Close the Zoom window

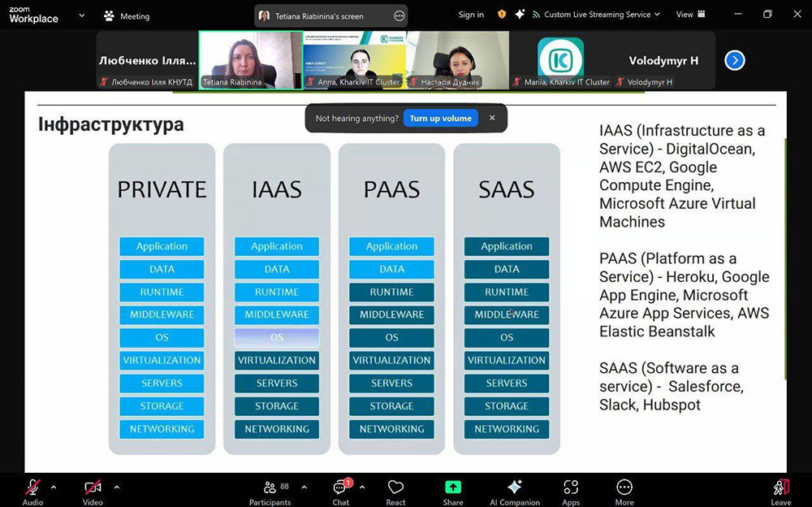[797, 14]
